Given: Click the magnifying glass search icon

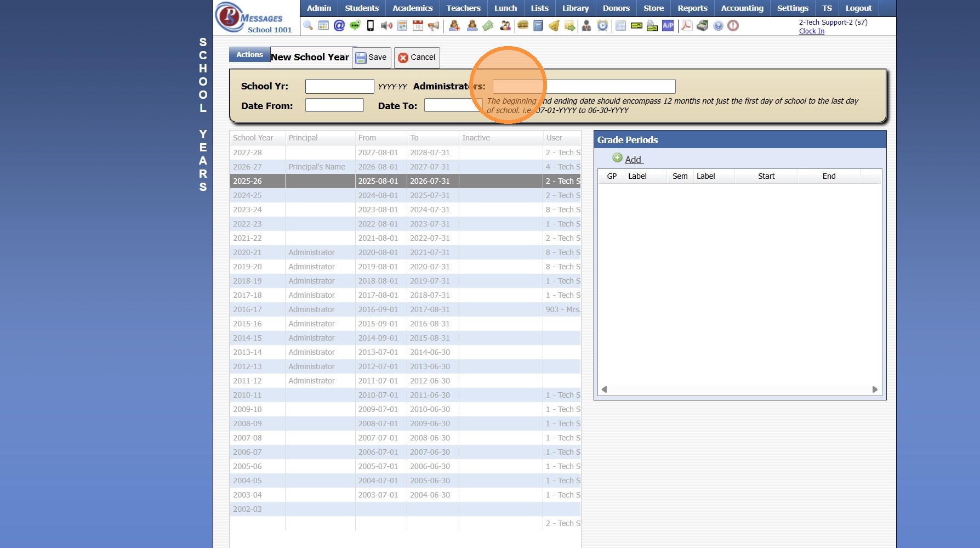Looking at the screenshot, I should [308, 26].
